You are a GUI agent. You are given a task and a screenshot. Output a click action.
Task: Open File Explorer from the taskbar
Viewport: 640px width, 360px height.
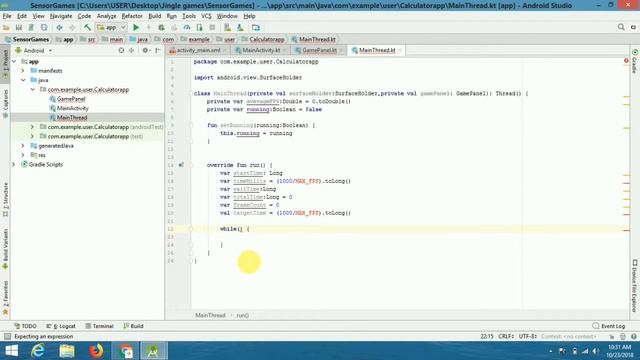[x=67, y=351]
